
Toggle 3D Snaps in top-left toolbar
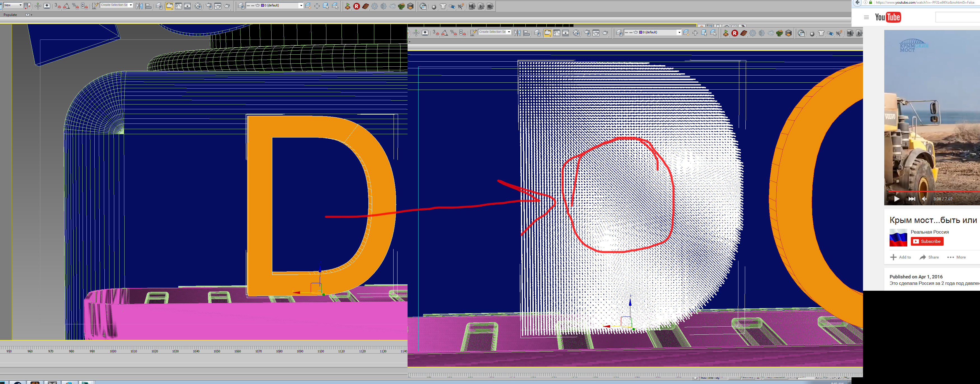point(57,6)
